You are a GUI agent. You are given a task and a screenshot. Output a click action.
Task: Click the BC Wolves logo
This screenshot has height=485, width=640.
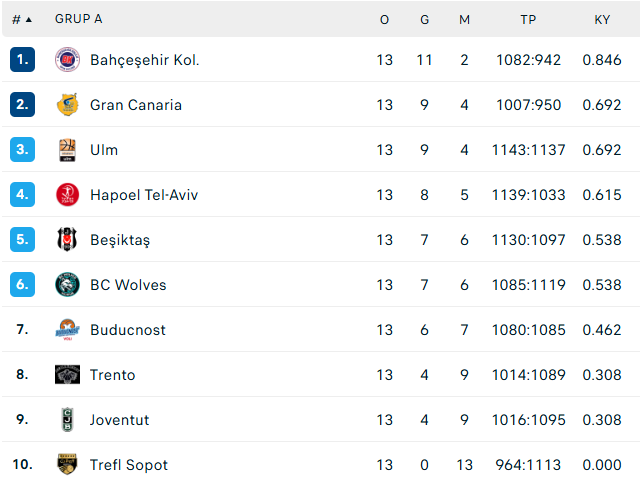click(x=67, y=285)
